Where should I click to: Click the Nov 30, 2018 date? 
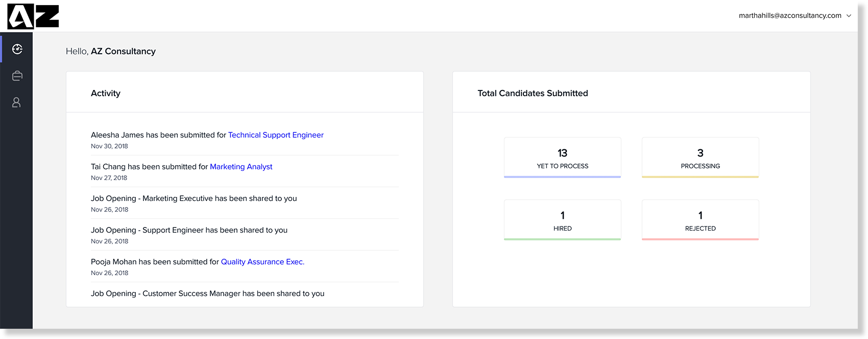[109, 146]
